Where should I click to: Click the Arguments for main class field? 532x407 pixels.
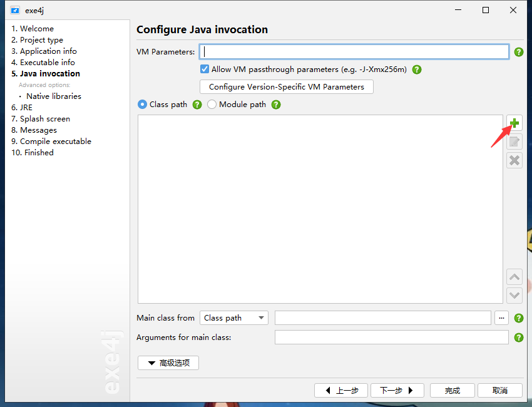coord(392,337)
